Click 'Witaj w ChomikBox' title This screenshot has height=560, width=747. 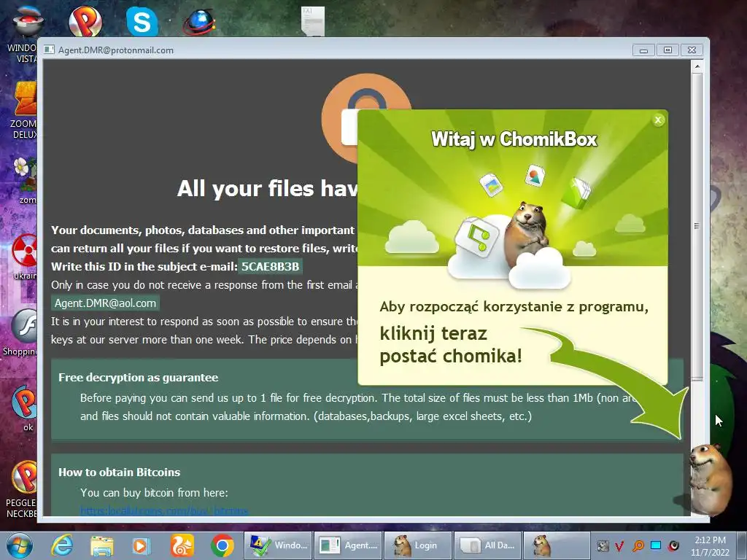(514, 139)
